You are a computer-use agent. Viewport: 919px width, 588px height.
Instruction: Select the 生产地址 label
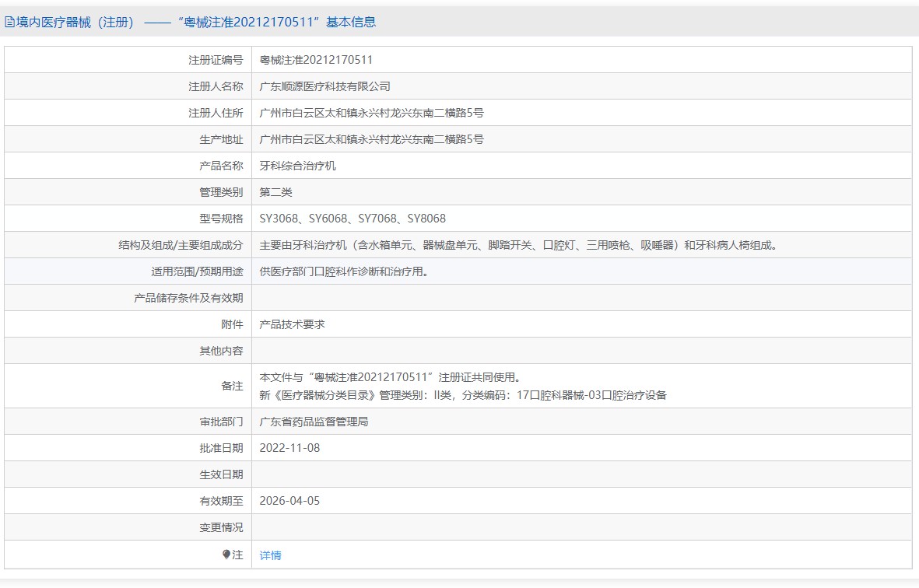[x=221, y=139]
